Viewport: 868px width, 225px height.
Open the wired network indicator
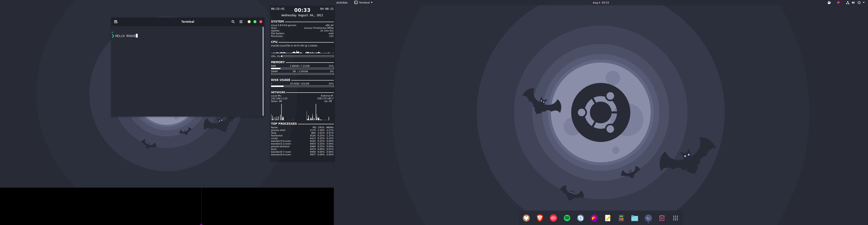(847, 3)
